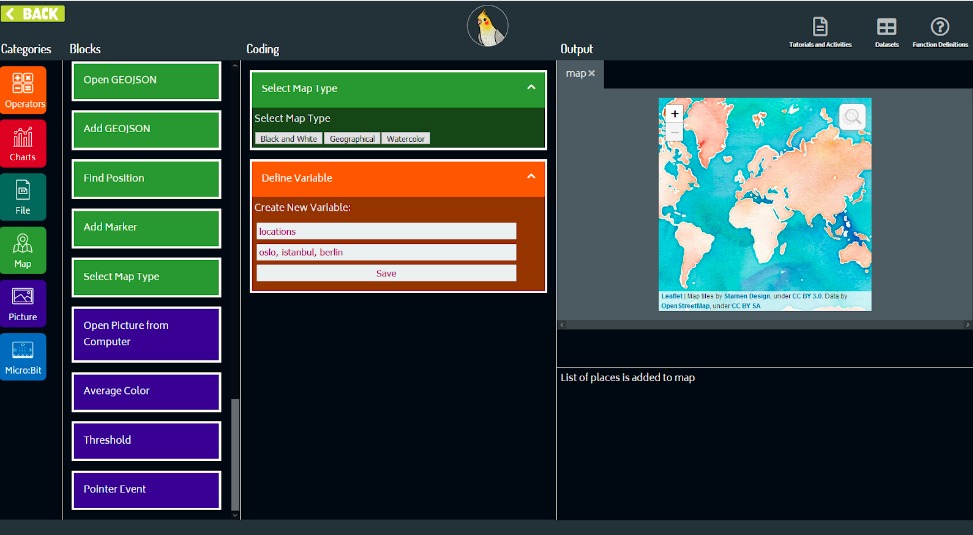Viewport: 973px width, 535px height.
Task: Zoom in on the map
Action: 675,114
